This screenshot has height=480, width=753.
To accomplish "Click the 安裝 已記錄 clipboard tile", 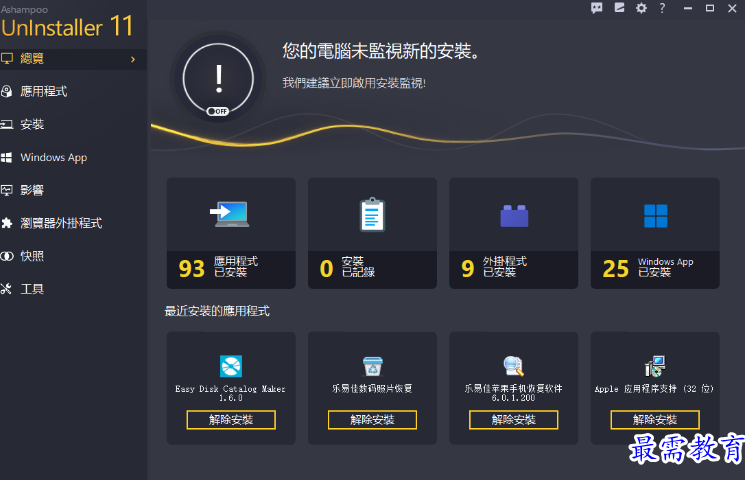I will click(372, 233).
